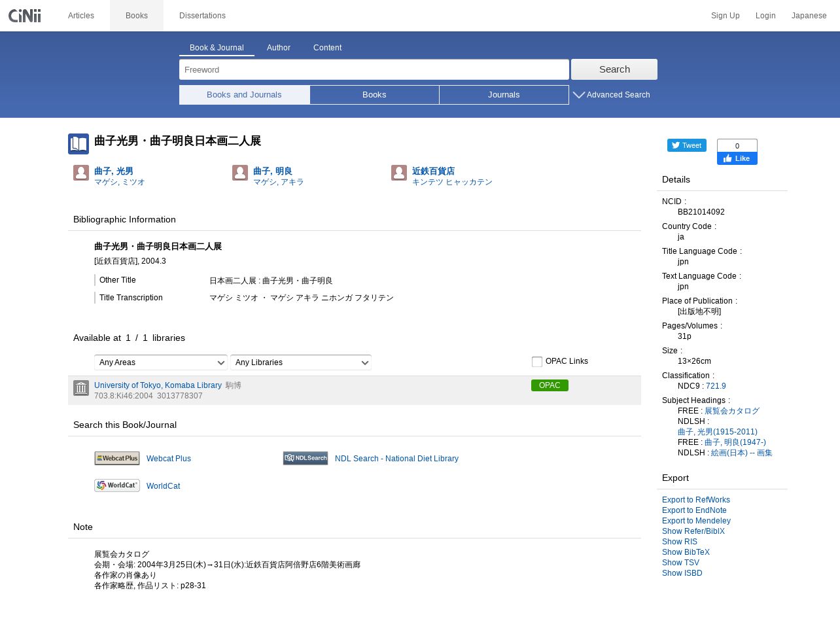Click Export to EndNote
Screen dimensions: 840x617
coord(694,510)
